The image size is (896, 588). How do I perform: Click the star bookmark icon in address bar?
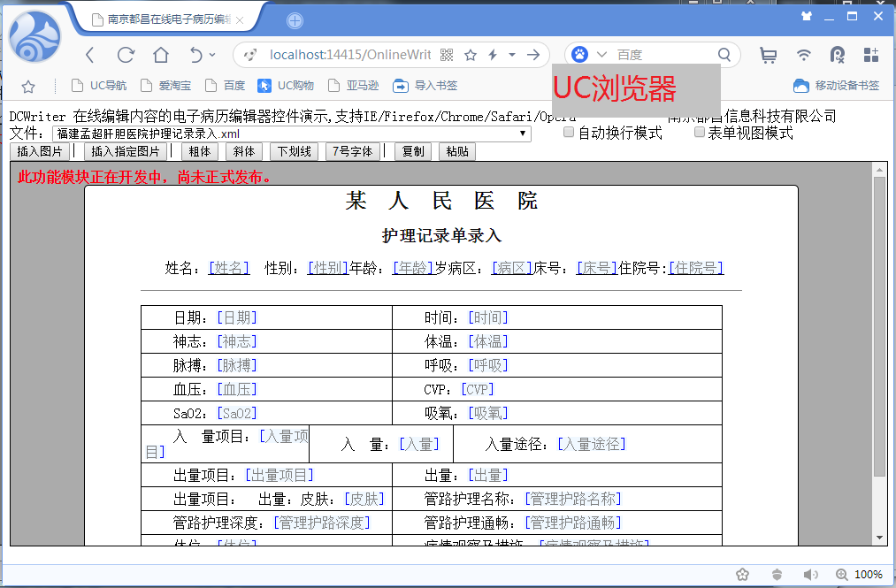pos(470,55)
